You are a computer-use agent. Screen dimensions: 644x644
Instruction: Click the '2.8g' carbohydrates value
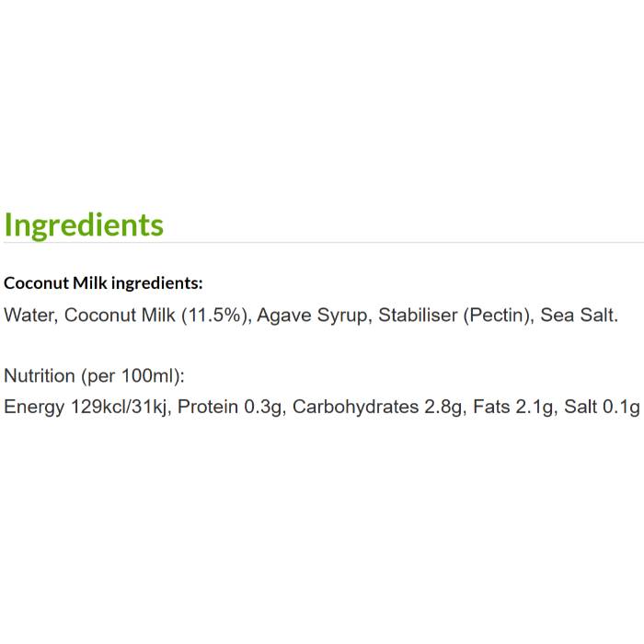click(x=443, y=407)
